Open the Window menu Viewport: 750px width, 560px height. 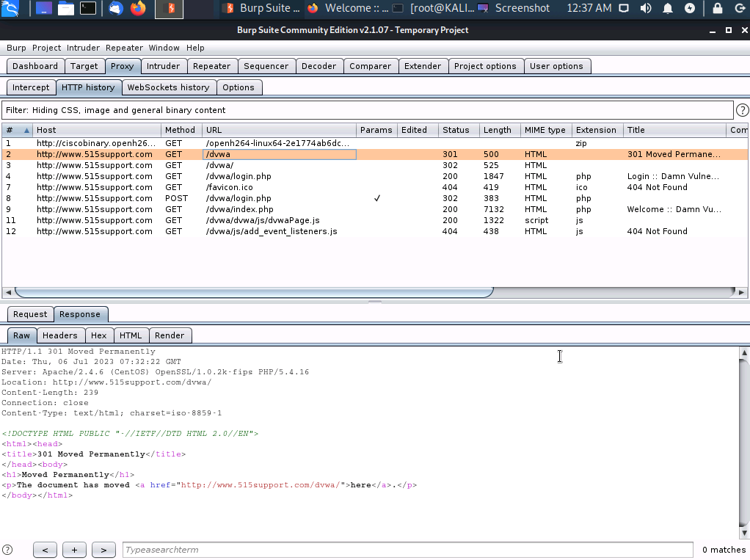(x=164, y=48)
